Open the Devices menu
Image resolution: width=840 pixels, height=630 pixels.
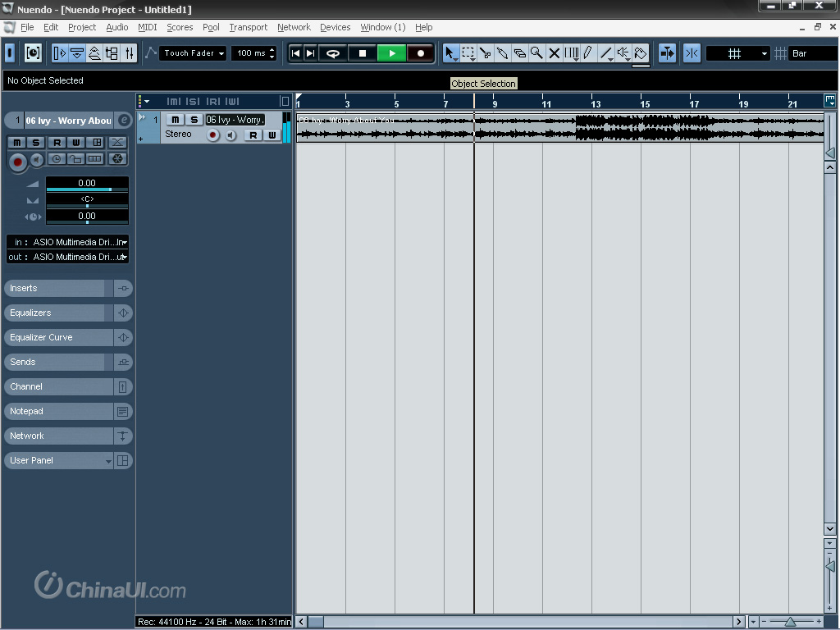click(x=335, y=27)
